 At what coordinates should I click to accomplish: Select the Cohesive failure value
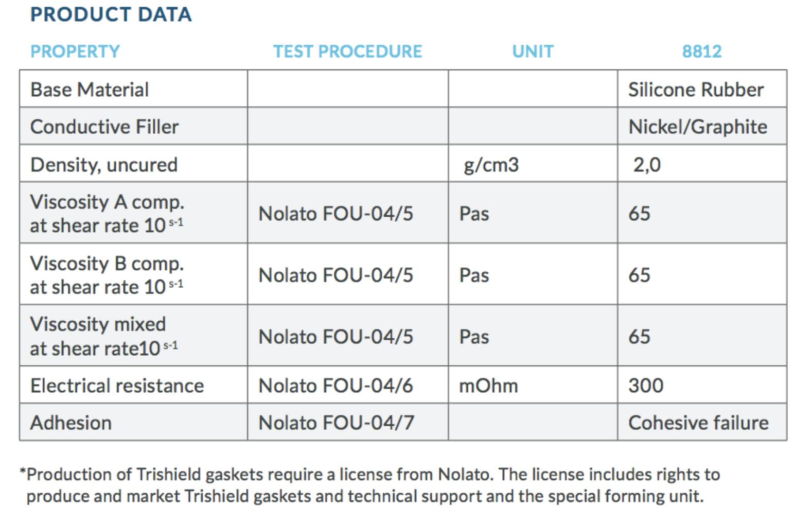[698, 423]
